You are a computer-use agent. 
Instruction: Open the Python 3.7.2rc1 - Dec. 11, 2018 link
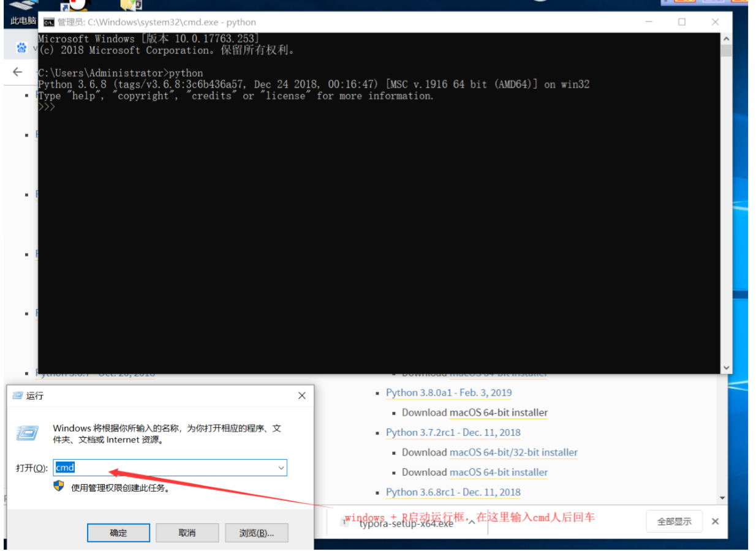click(453, 432)
